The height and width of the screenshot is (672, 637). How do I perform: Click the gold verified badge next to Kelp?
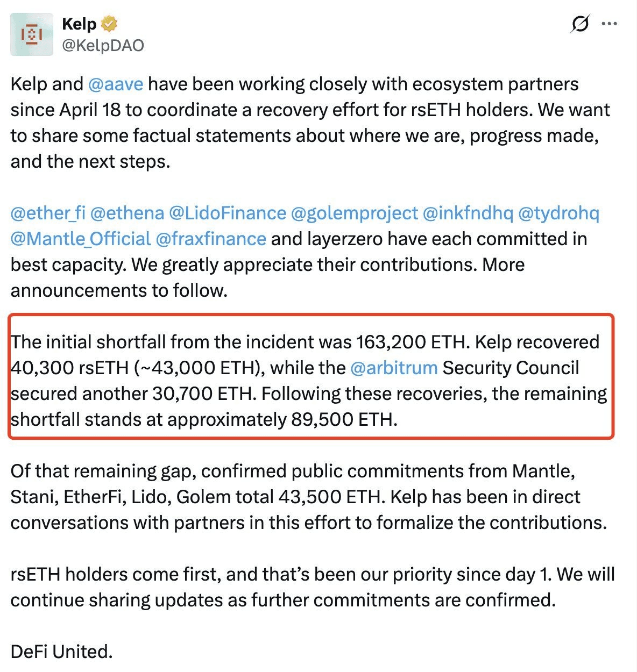(x=109, y=24)
